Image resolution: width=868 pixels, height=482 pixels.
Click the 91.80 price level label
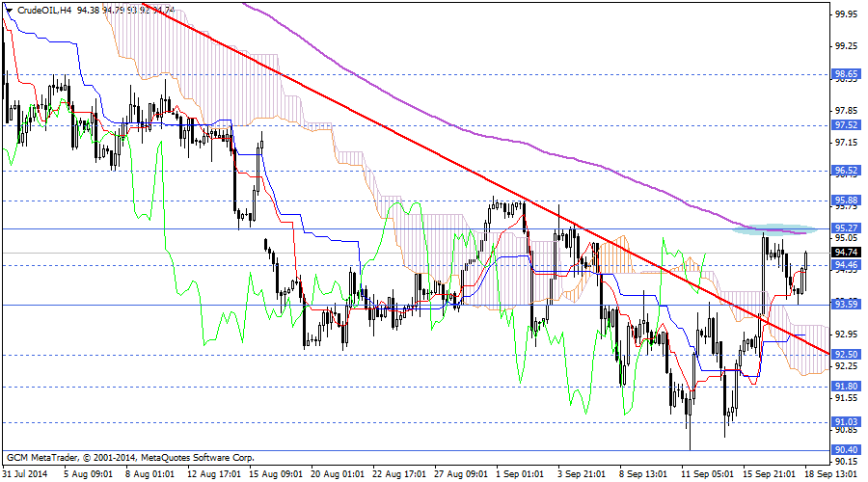[x=846, y=387]
